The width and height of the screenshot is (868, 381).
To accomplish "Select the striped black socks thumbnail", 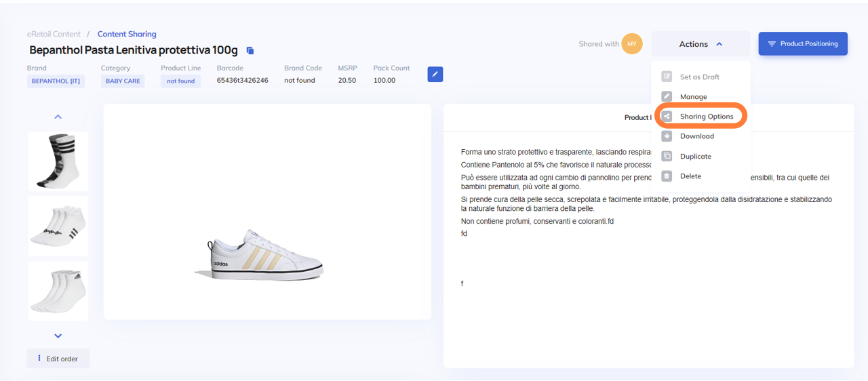I will click(x=58, y=161).
